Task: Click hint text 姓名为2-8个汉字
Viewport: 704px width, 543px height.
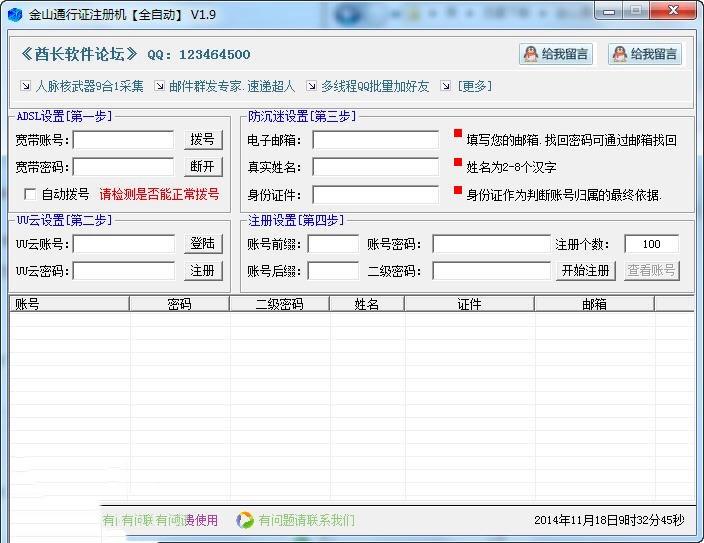Action: [x=511, y=168]
